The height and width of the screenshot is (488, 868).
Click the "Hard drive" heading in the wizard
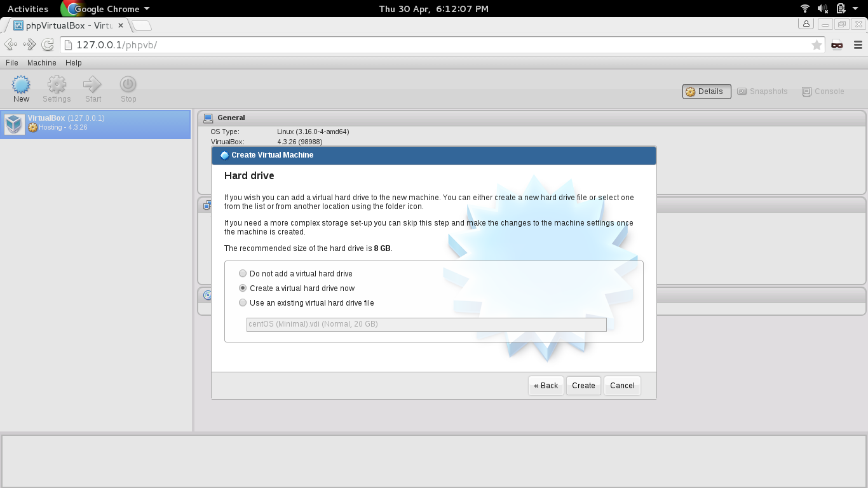(x=249, y=175)
